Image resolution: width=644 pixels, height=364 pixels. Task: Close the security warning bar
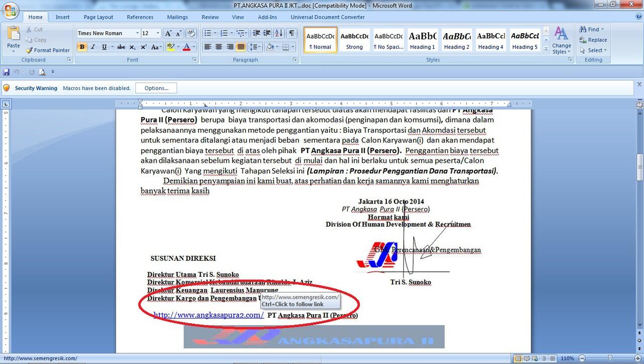point(639,85)
